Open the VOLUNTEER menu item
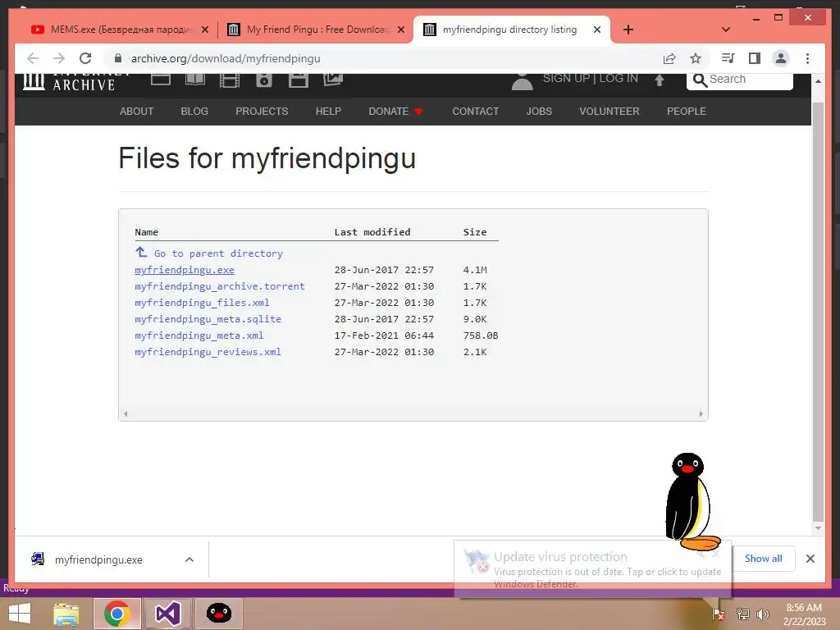Viewport: 840px width, 630px height. click(x=609, y=112)
